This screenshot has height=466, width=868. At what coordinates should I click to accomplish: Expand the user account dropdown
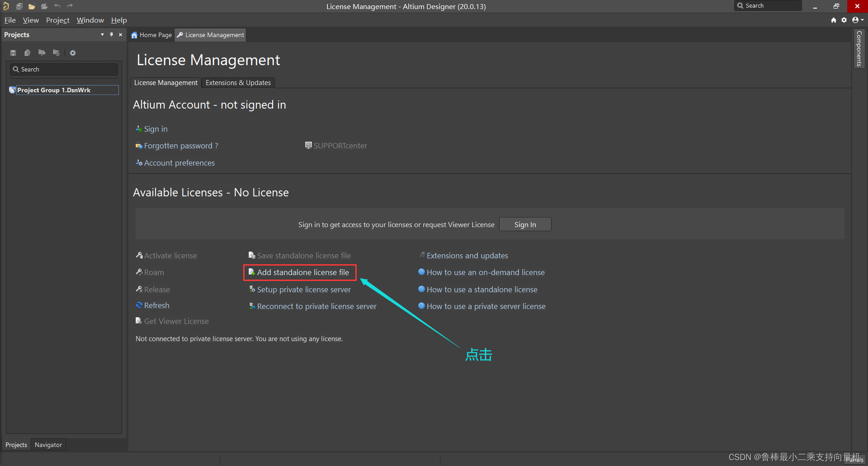pyautogui.click(x=858, y=20)
